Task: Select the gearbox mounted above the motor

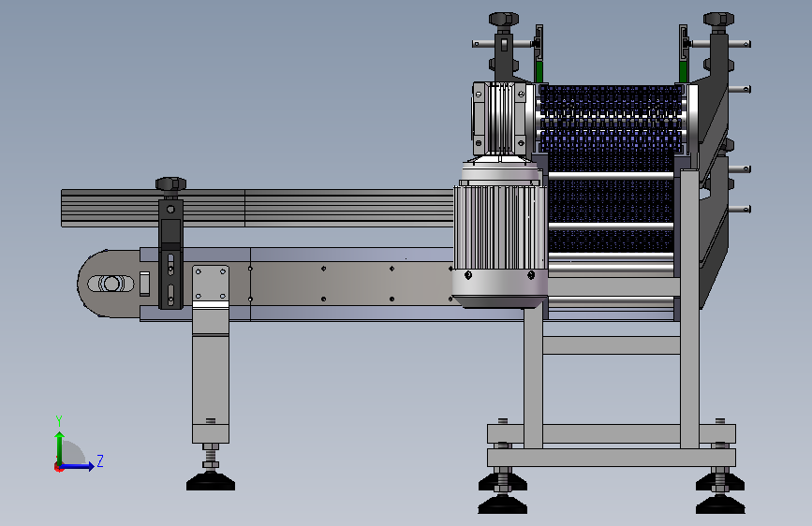Action: tap(500, 119)
